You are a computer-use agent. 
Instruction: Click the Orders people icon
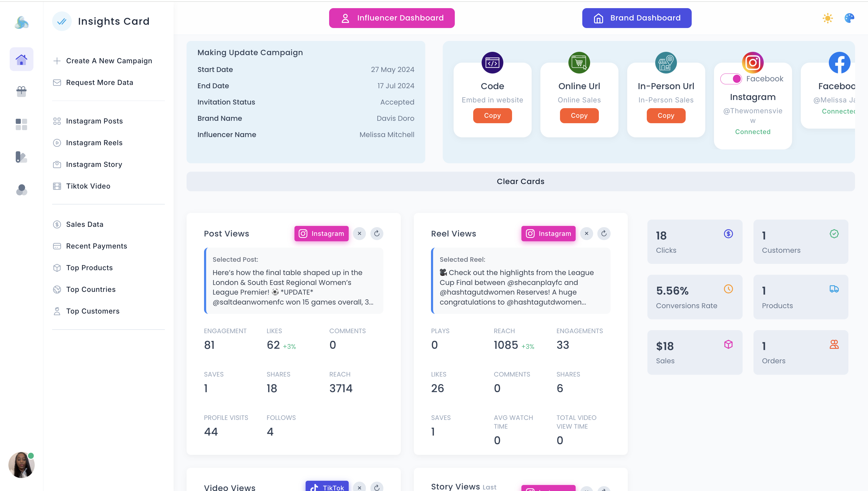[x=834, y=344]
